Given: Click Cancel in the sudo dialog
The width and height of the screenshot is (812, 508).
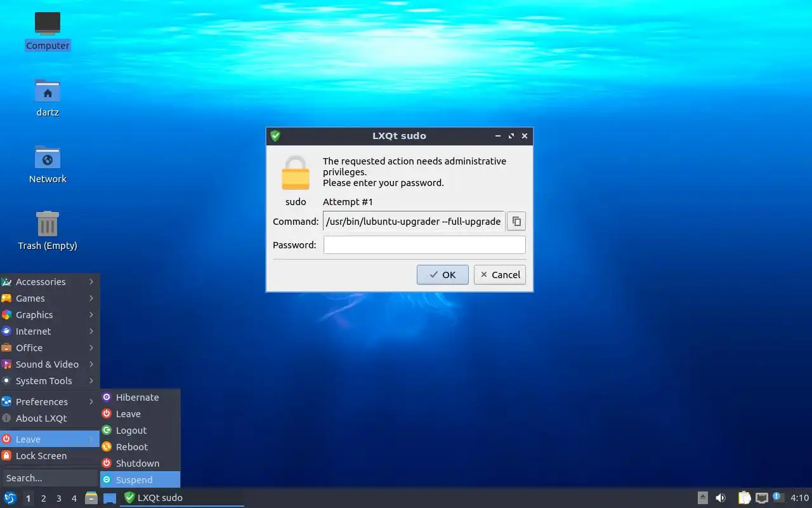Looking at the screenshot, I should 500,275.
